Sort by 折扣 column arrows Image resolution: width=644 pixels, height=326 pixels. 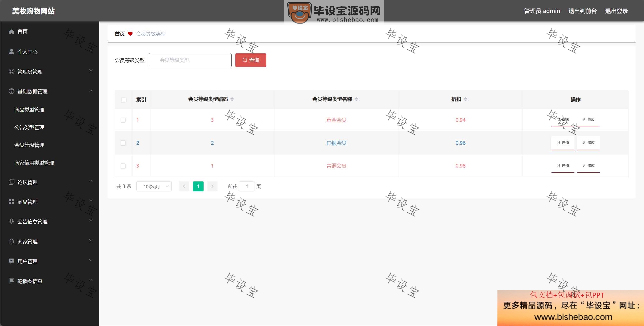(x=465, y=99)
